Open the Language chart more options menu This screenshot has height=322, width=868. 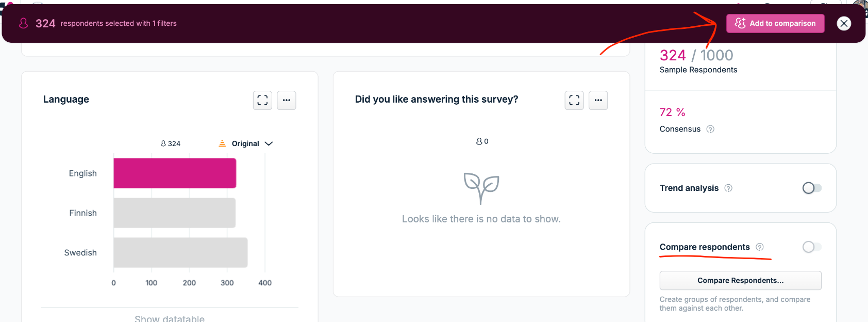click(287, 100)
